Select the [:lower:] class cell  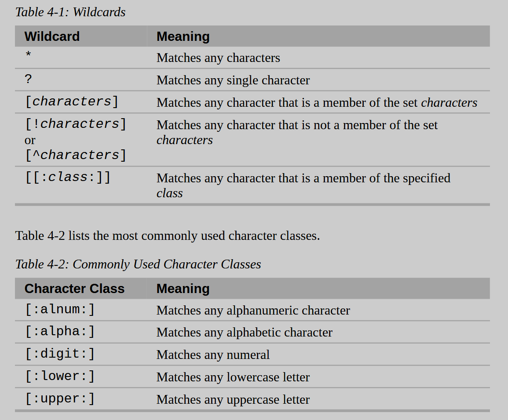(x=60, y=376)
